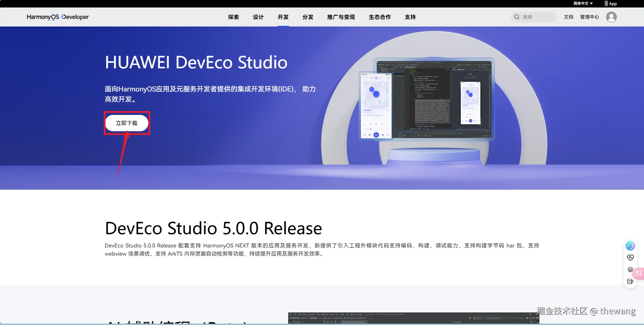Viewport: 644px width, 325px height.
Task: Click the release paragraph mentioning HarmonyOS NEXT
Action: [x=322, y=250]
